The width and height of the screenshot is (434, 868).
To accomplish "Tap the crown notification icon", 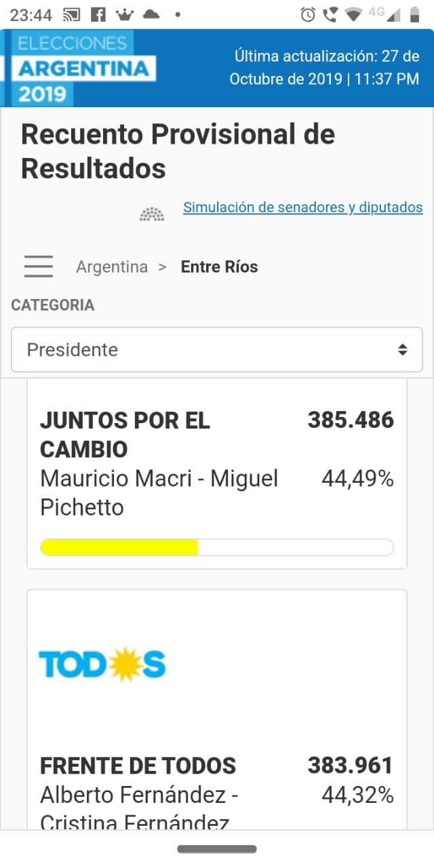I will click(x=125, y=14).
